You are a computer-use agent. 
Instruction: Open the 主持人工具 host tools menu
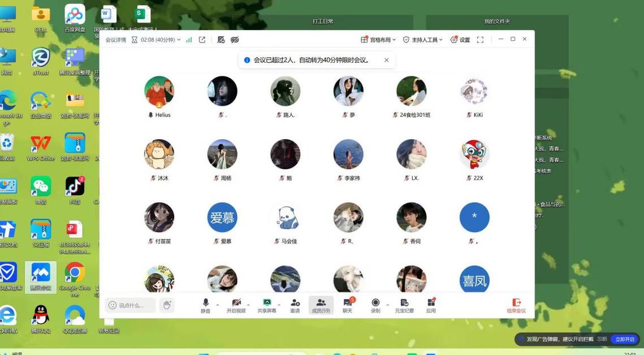(422, 40)
